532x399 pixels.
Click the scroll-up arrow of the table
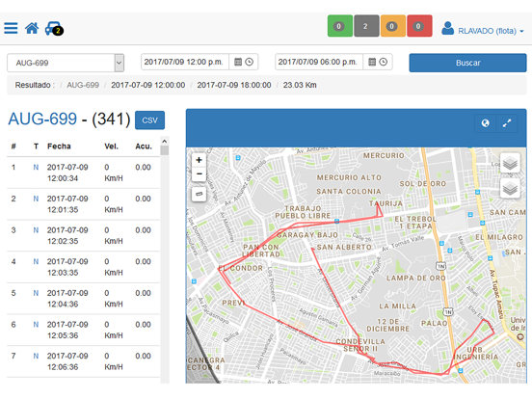click(x=165, y=141)
